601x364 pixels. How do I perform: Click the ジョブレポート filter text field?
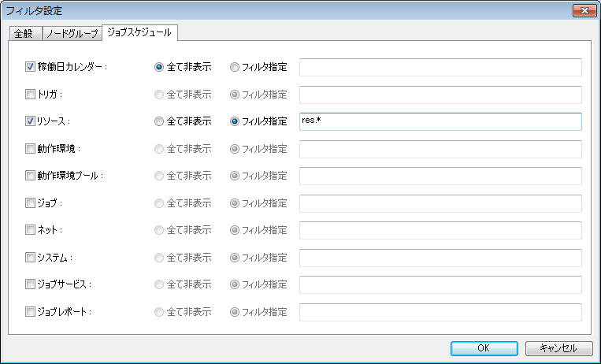click(440, 312)
